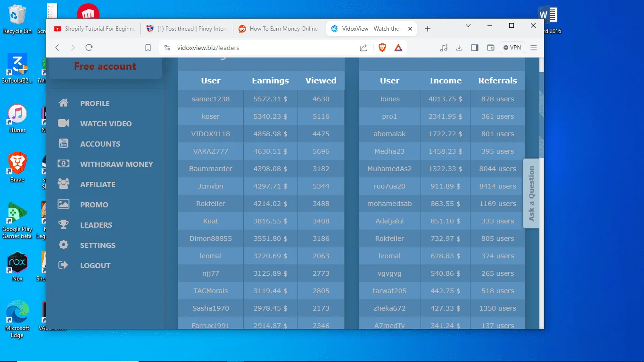Click user MuhamedAs2 in referral table

point(390,169)
